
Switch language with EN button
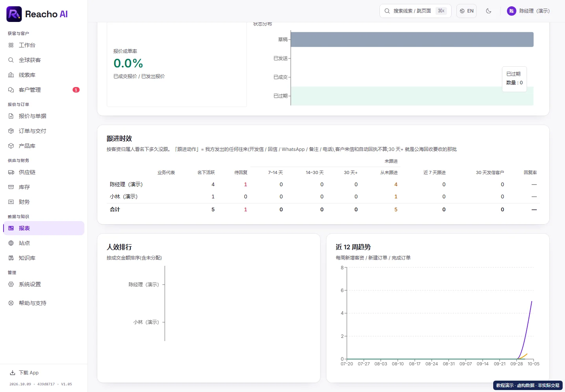(467, 11)
